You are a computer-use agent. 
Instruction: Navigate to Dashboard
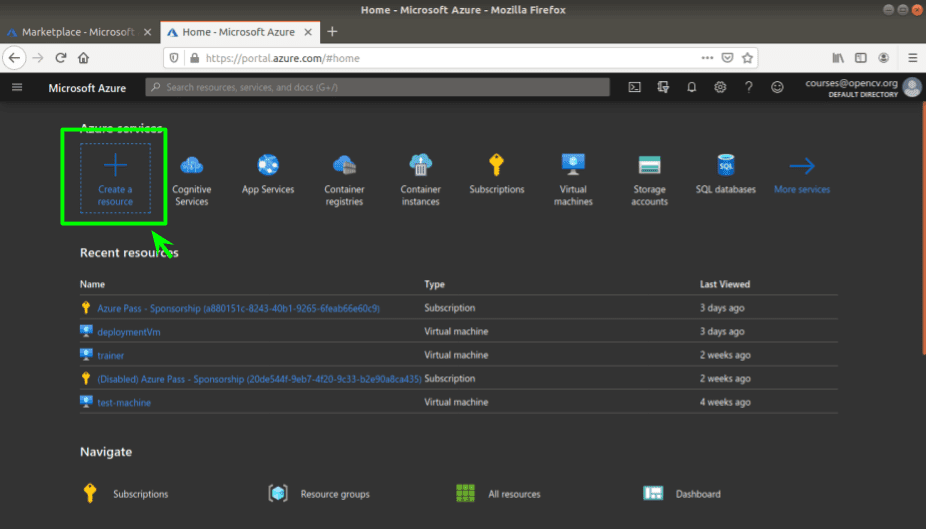[x=682, y=493]
